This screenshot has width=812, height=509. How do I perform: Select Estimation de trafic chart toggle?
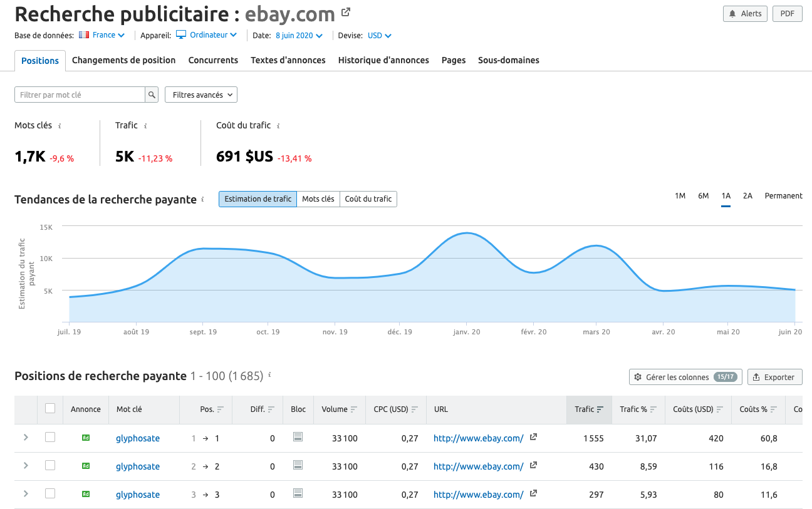tap(258, 199)
